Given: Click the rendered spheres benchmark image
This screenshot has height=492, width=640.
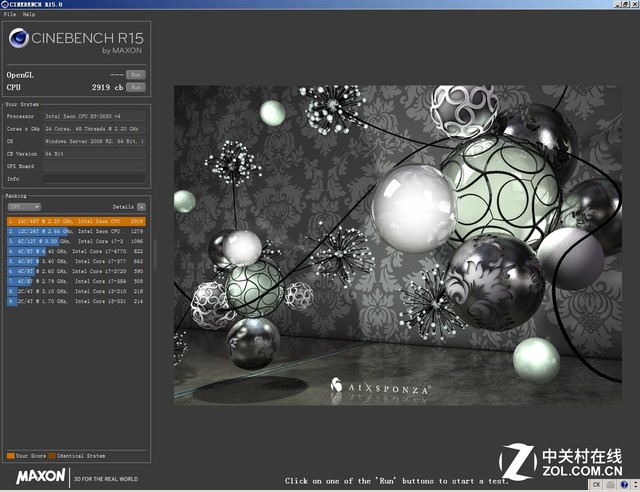Looking at the screenshot, I should point(398,245).
